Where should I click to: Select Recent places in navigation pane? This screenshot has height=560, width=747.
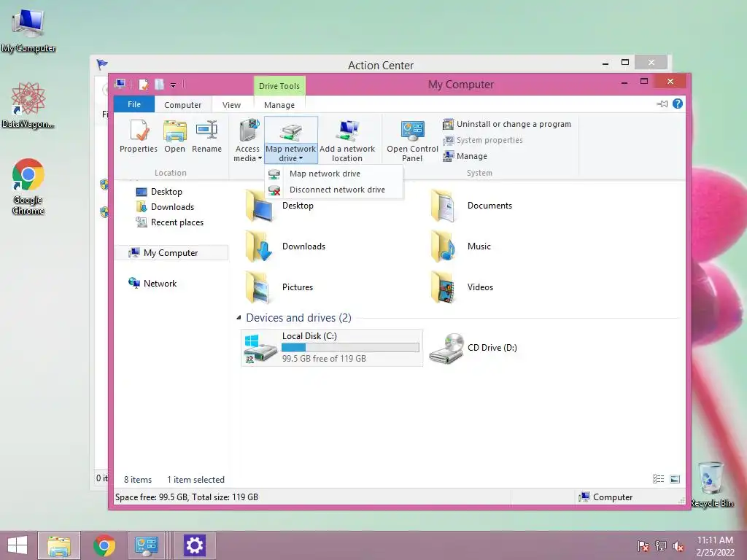point(169,222)
